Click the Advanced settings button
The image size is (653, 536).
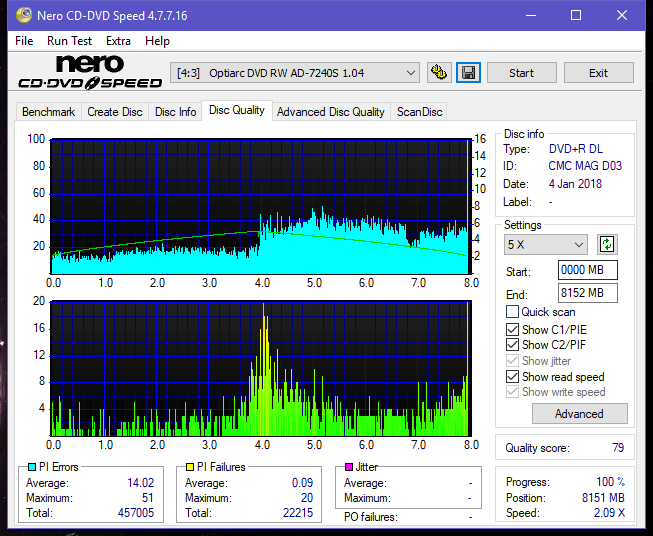click(579, 414)
